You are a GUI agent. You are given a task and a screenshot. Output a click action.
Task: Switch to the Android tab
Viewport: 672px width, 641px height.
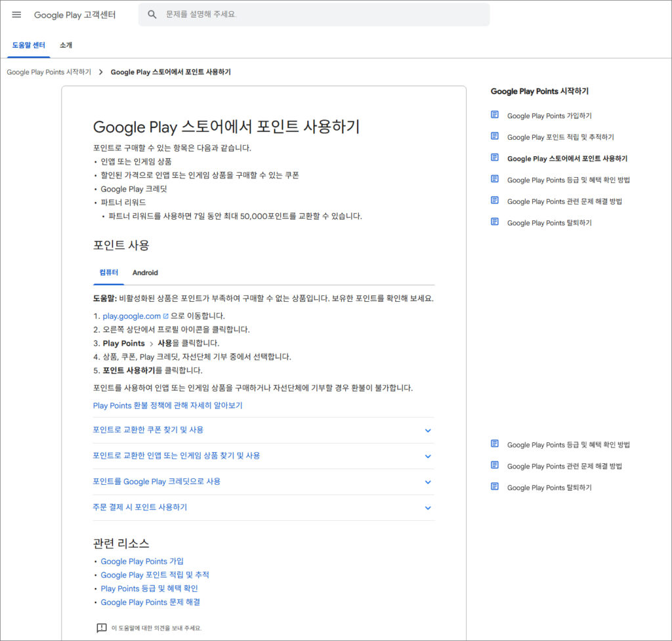coord(145,272)
